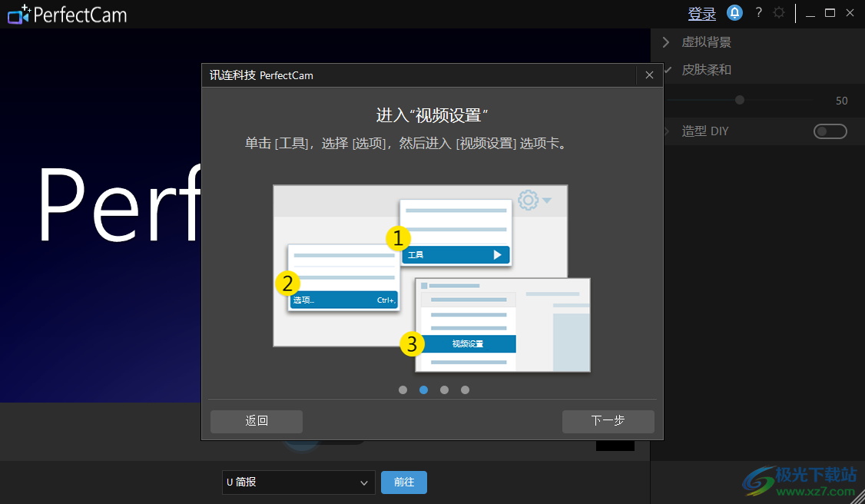Select second tutorial page dot
The width and height of the screenshot is (865, 504).
coord(424,390)
